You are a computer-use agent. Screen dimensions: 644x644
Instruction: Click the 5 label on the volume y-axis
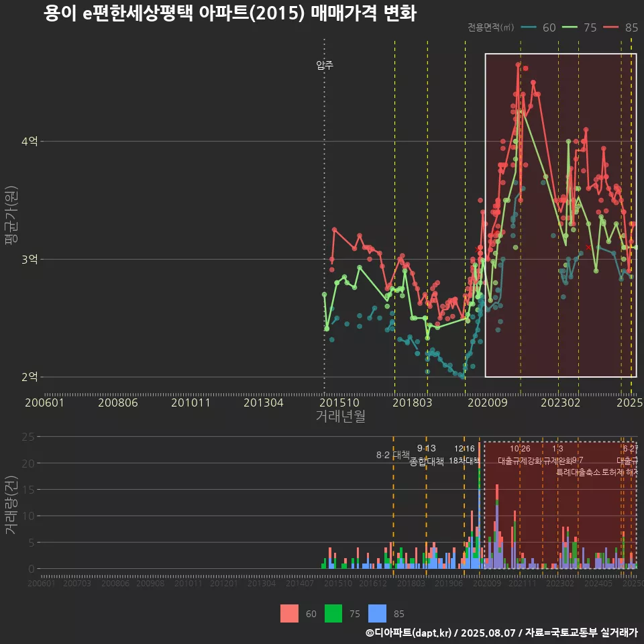pyautogui.click(x=32, y=543)
